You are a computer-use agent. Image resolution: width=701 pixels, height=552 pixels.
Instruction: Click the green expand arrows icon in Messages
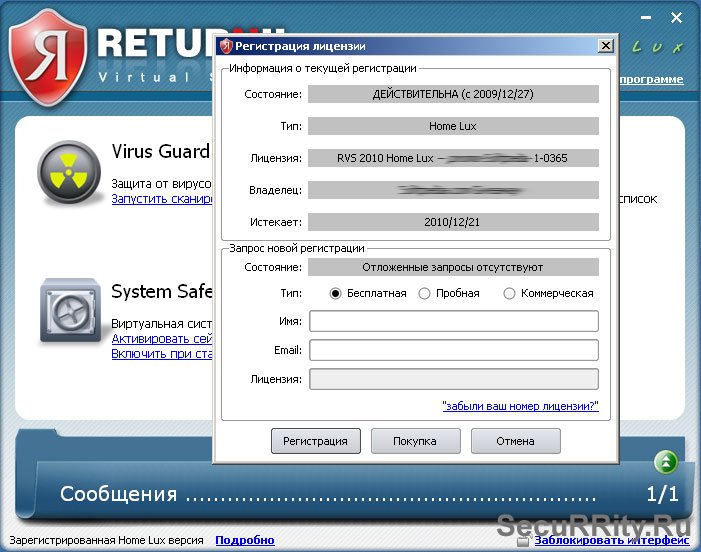point(666,462)
